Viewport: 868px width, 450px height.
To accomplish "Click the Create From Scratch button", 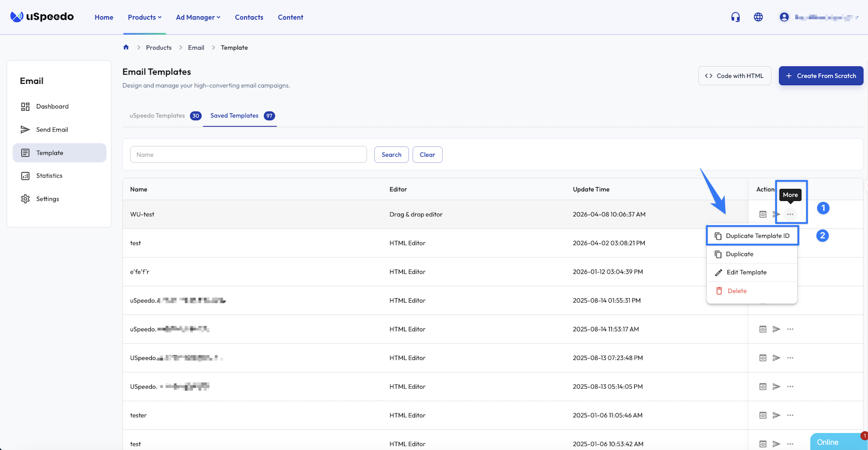I will point(821,76).
